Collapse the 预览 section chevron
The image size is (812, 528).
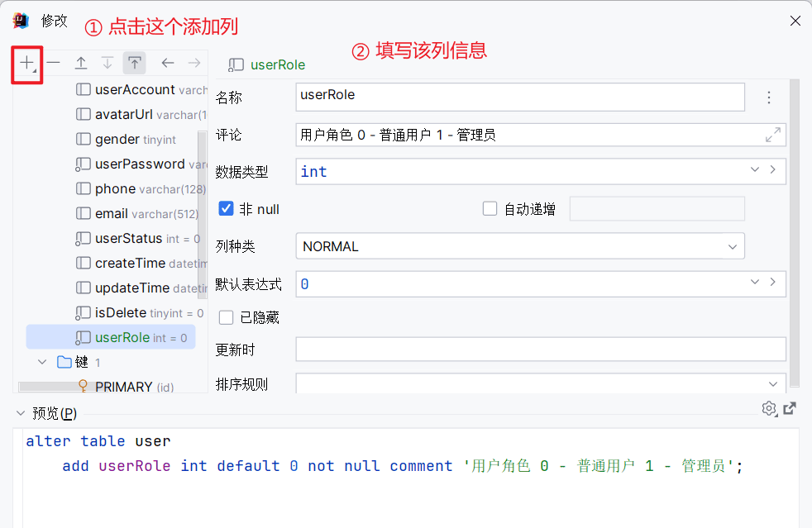coord(21,413)
